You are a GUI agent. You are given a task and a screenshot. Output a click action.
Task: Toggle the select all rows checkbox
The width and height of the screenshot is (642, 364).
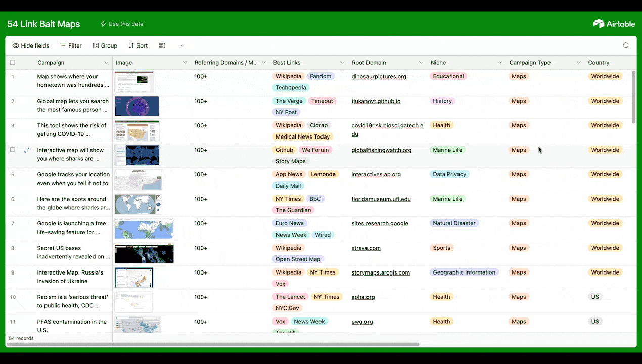coord(13,63)
